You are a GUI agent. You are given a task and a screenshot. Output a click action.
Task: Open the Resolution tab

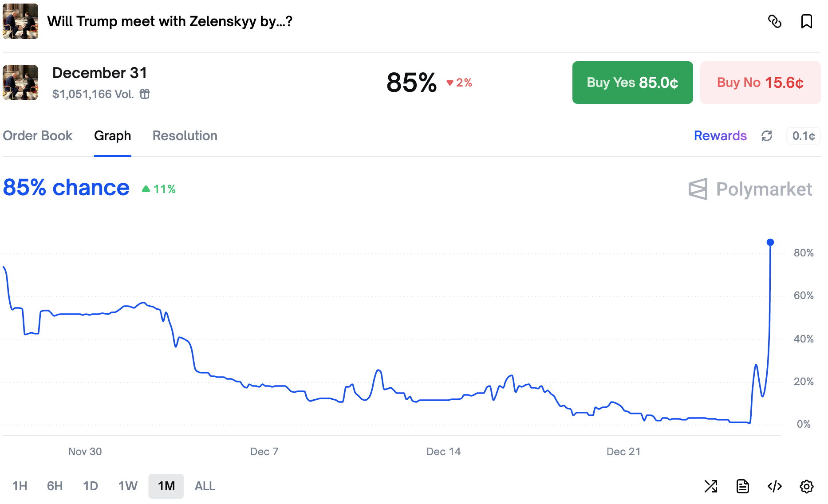pyautogui.click(x=185, y=136)
